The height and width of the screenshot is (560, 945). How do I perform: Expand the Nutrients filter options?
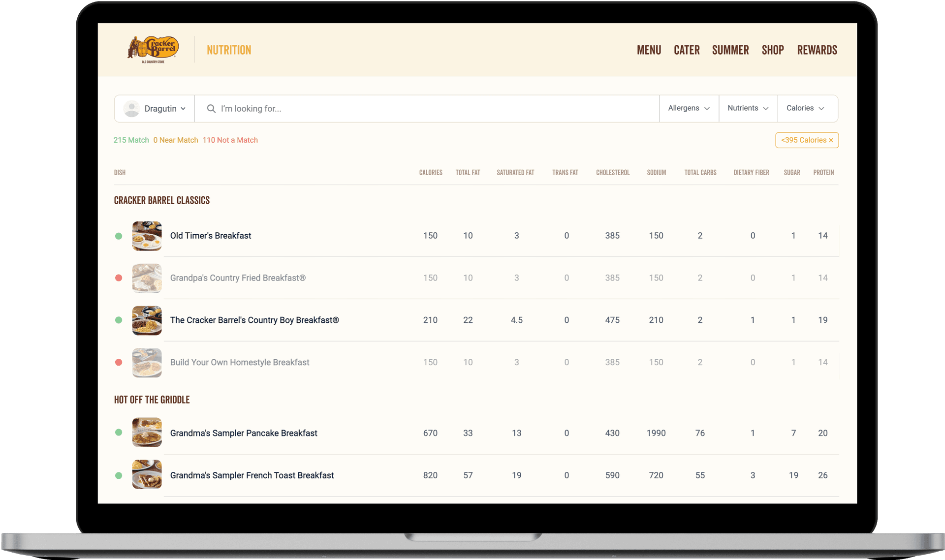(x=748, y=108)
